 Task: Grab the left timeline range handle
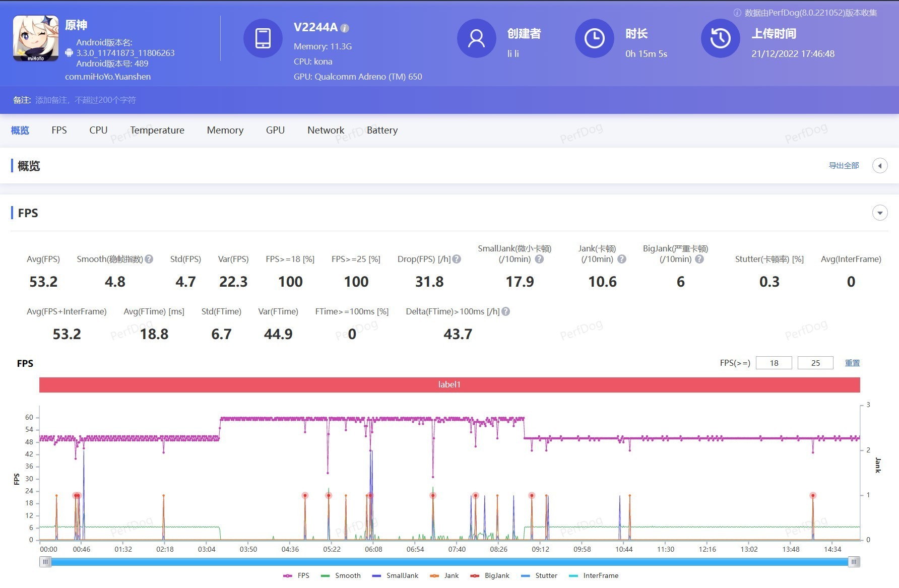(45, 562)
